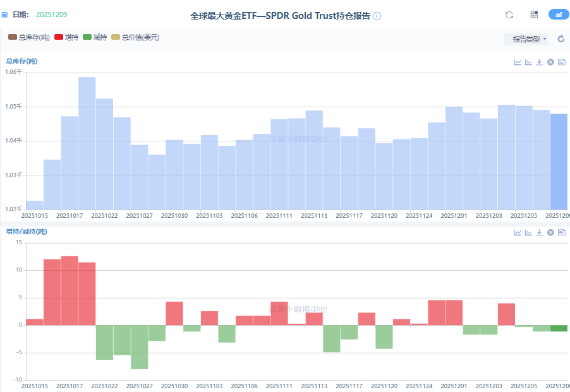Click the restore arrow beside 报告类型

[x=561, y=39]
